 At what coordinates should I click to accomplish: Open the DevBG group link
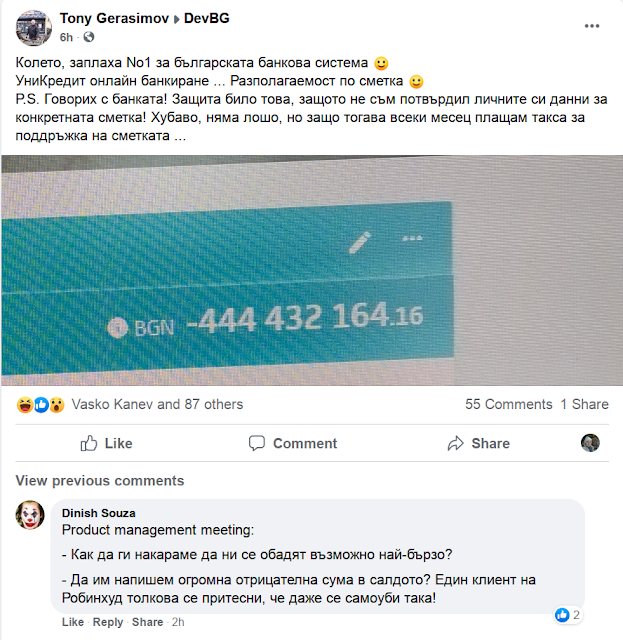pyautogui.click(x=207, y=18)
